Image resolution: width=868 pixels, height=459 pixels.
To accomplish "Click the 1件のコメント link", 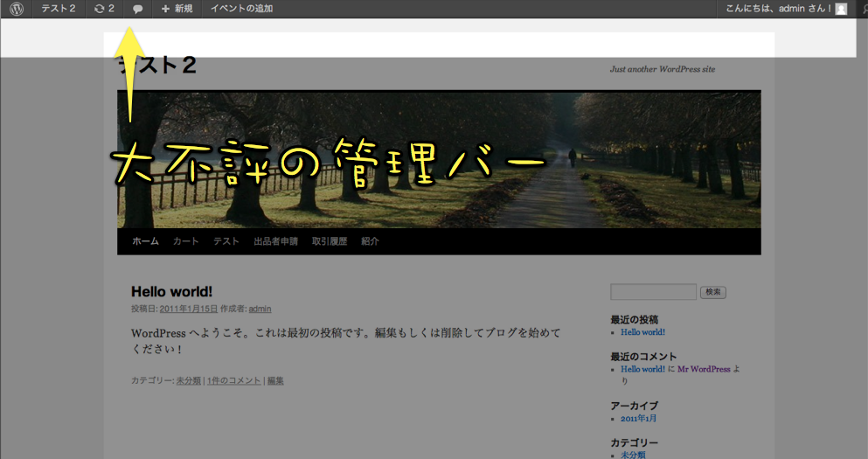I will point(233,380).
